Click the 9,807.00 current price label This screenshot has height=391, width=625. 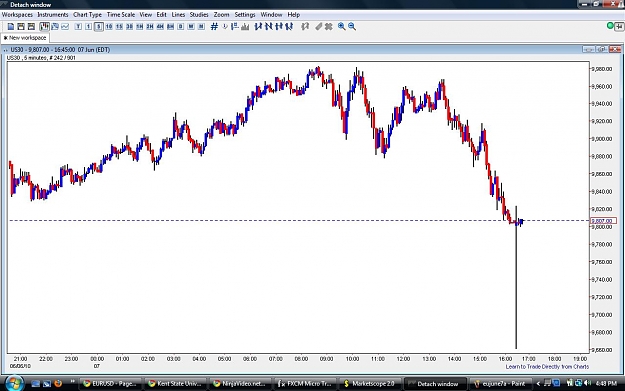coord(603,221)
